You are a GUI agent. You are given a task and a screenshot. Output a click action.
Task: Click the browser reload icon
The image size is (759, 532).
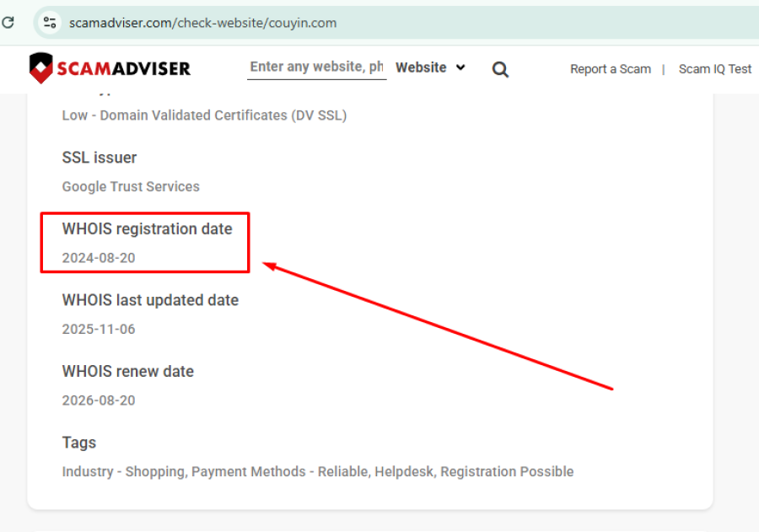tap(8, 23)
